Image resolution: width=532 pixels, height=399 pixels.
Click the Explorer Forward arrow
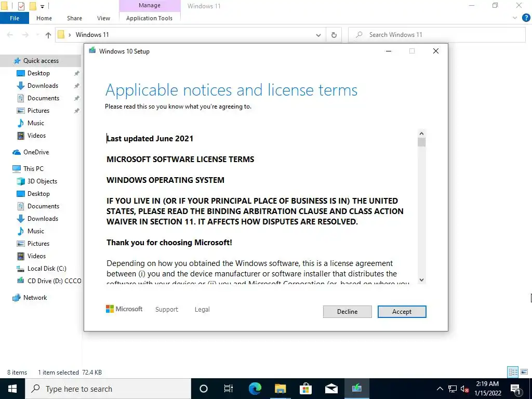[25, 35]
